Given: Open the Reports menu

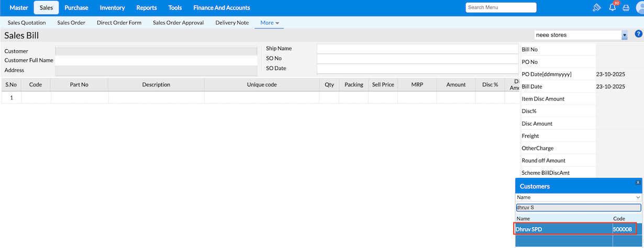Looking at the screenshot, I should (x=147, y=8).
